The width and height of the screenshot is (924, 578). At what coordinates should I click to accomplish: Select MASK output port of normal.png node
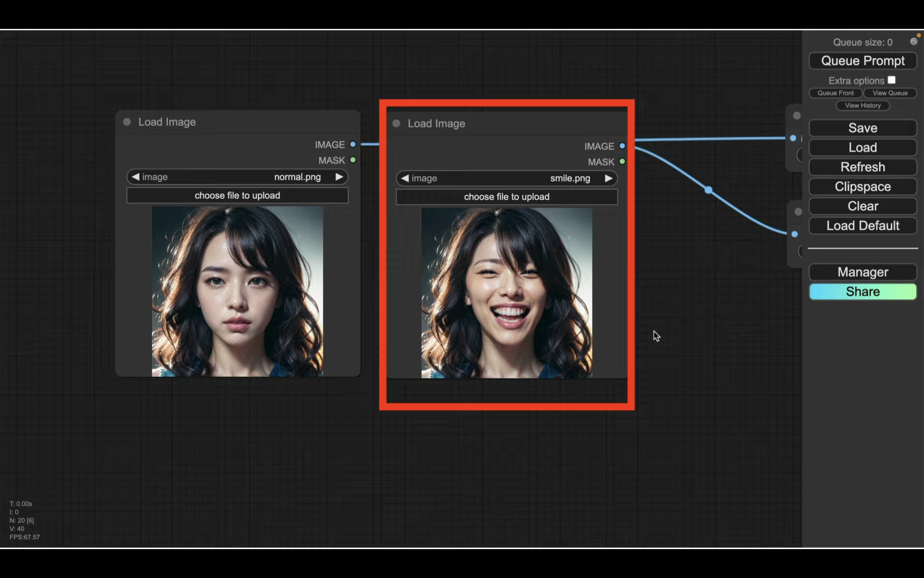[x=353, y=160]
